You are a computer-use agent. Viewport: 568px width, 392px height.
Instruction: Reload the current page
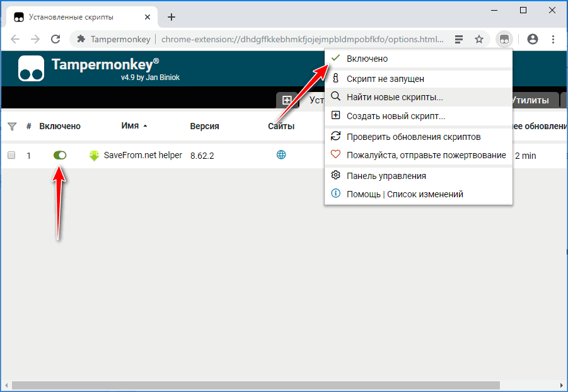tap(55, 39)
